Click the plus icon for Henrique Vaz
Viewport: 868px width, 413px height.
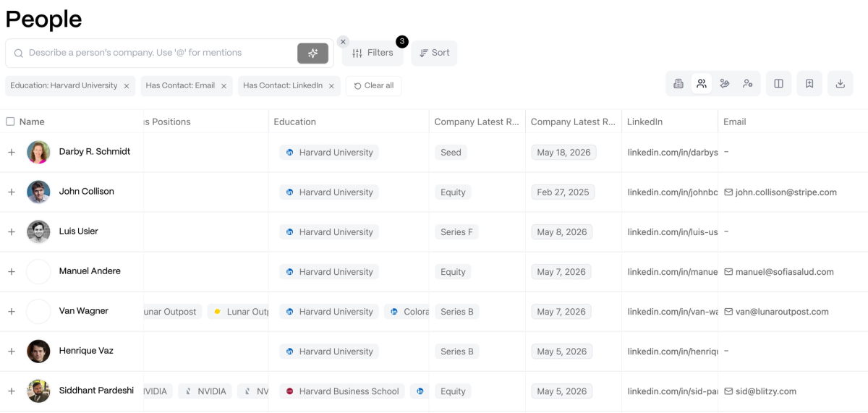tap(12, 351)
